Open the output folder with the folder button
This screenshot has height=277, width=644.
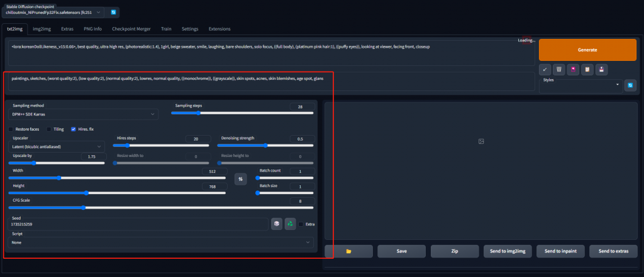tap(348, 251)
